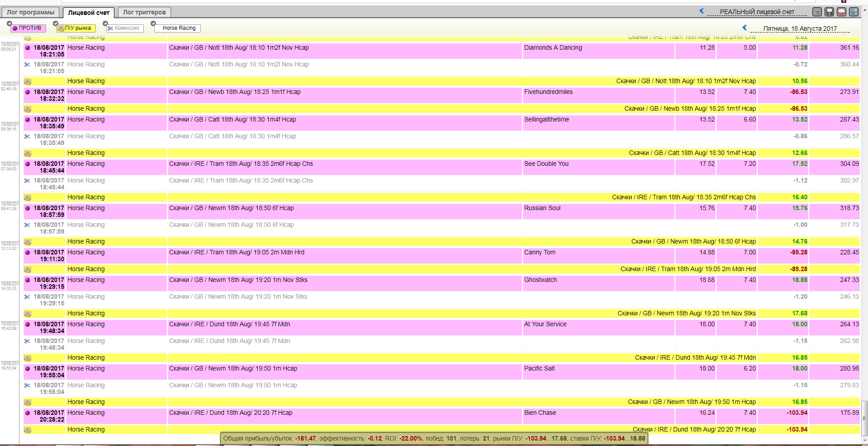Open the Пятница, 18 Августа 2017 date picker
The image size is (868, 446).
(x=800, y=28)
